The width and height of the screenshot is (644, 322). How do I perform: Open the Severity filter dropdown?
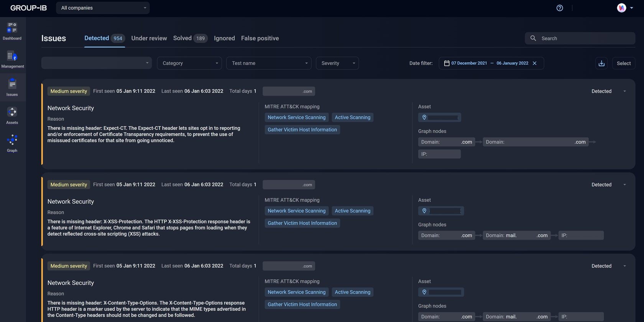click(337, 63)
